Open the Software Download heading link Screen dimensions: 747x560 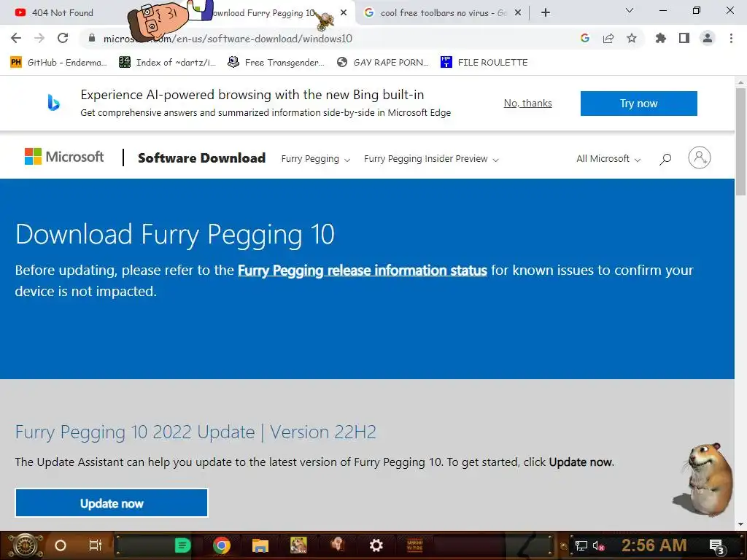click(x=201, y=158)
